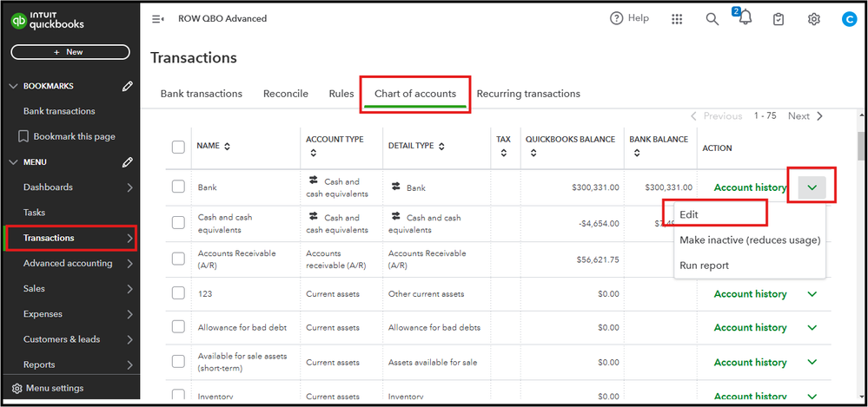Screen dimensions: 868x407
Task: Choose Edit from the action menu
Action: [689, 214]
